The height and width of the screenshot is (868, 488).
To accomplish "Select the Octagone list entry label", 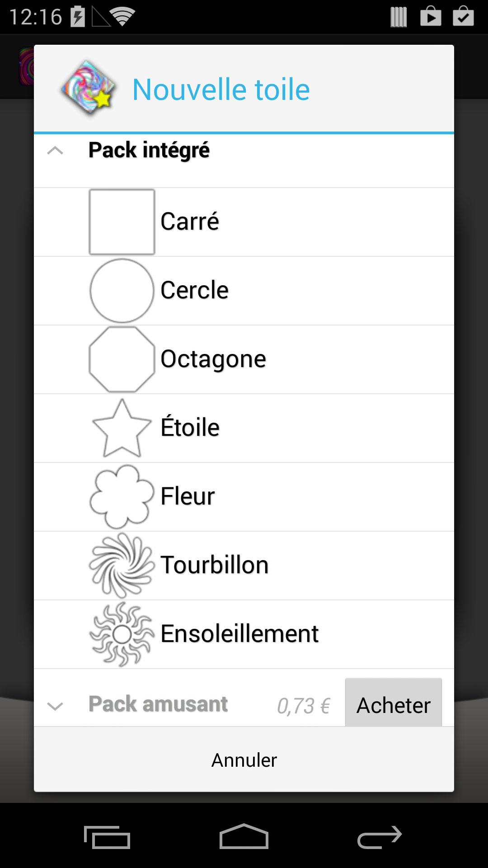I will point(213,359).
